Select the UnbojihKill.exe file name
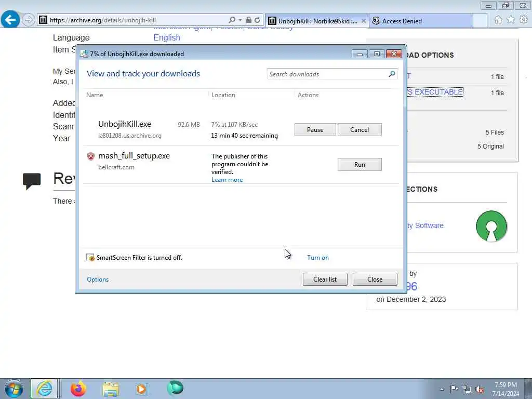 click(125, 124)
